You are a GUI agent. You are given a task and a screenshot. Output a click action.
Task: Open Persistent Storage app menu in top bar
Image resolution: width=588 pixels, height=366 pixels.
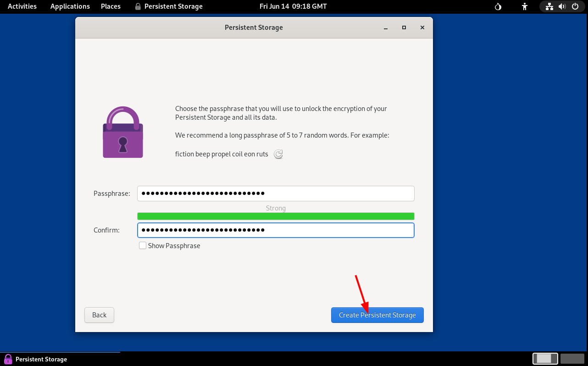168,6
